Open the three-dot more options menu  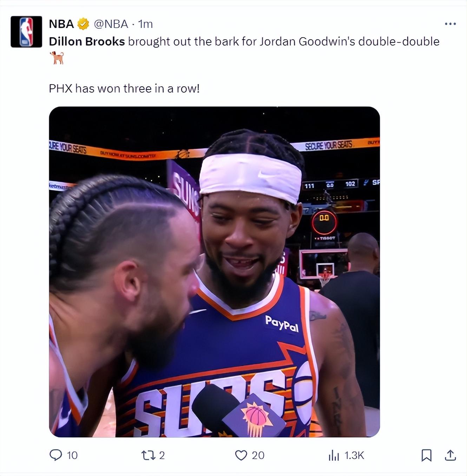pos(450,24)
